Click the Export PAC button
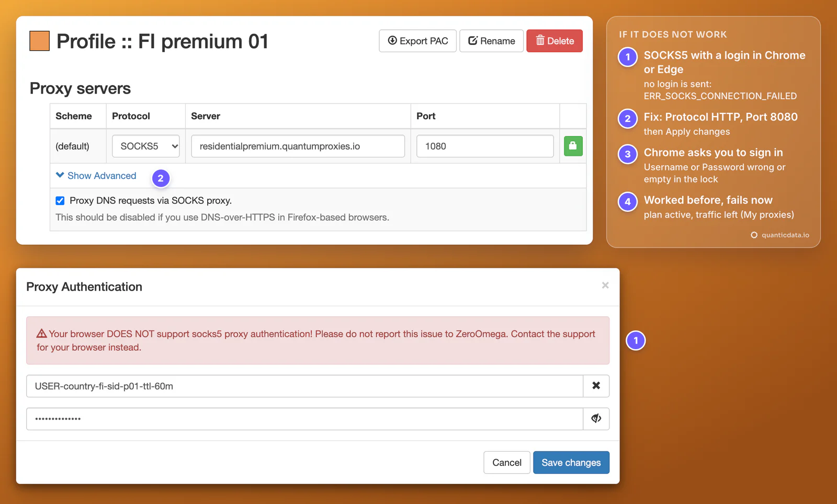Screen dimensions: 837x504 click(x=417, y=41)
